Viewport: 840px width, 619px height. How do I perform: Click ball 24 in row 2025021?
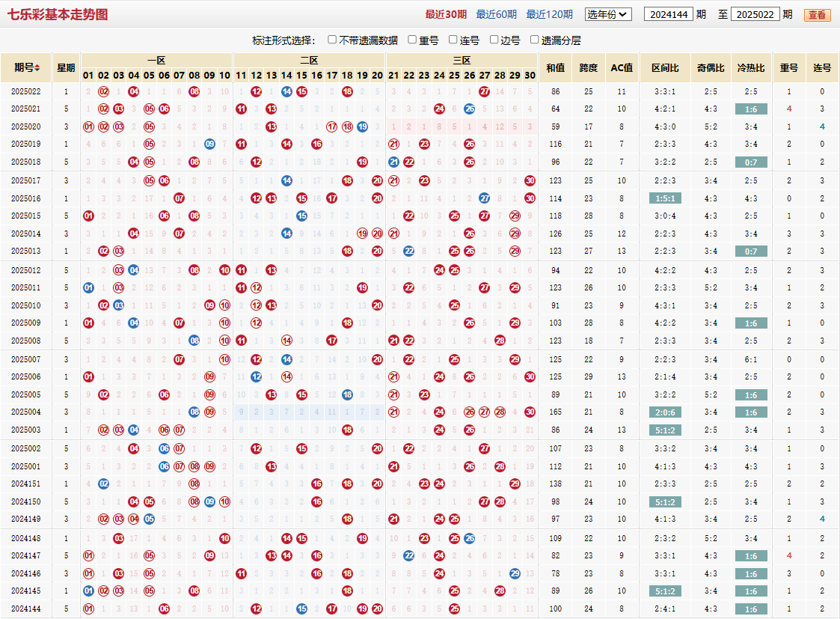(x=439, y=109)
